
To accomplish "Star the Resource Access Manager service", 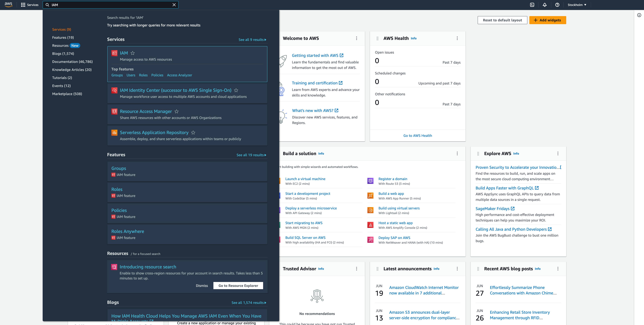I will click(177, 111).
